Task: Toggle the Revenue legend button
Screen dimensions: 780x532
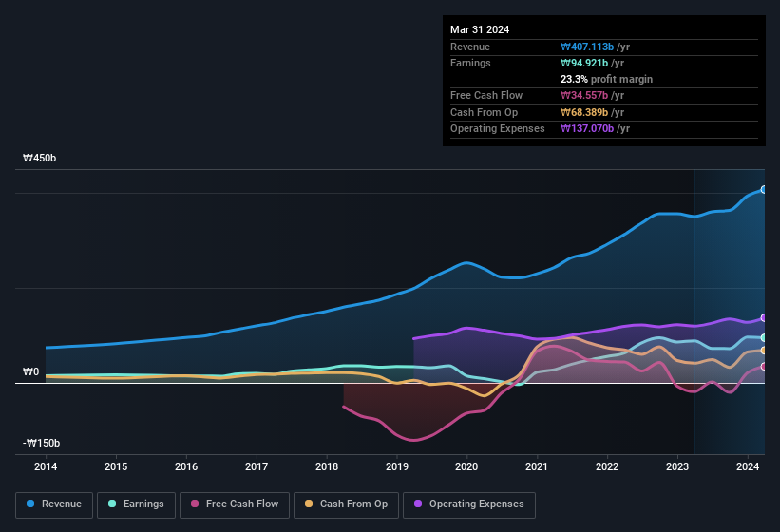Action: 54,504
